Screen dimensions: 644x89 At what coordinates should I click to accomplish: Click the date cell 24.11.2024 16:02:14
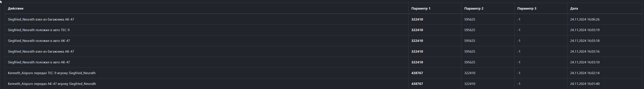585,73
